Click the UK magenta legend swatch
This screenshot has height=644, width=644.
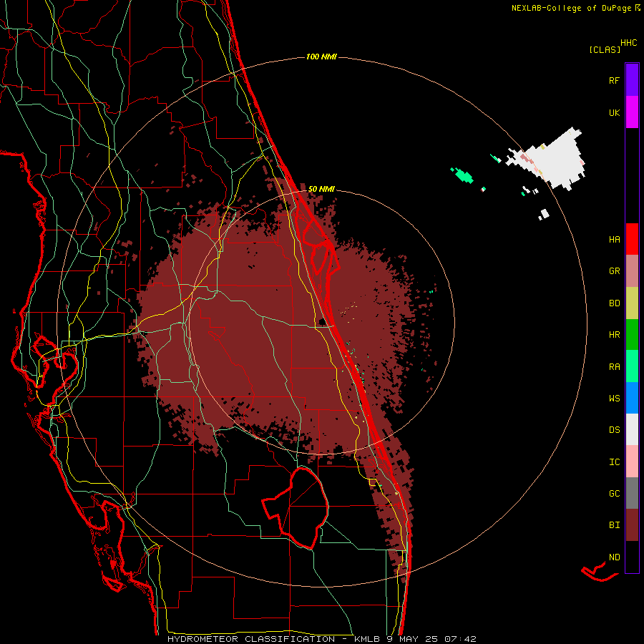632,112
